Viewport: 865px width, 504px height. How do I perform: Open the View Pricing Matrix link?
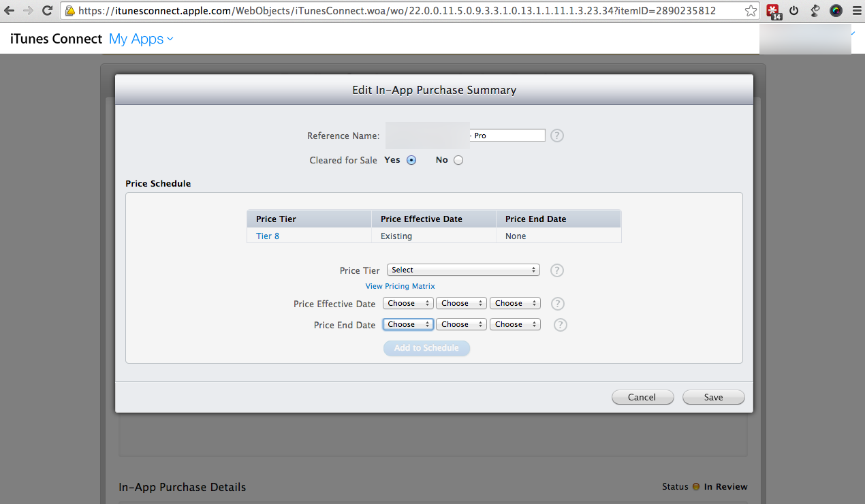(400, 286)
